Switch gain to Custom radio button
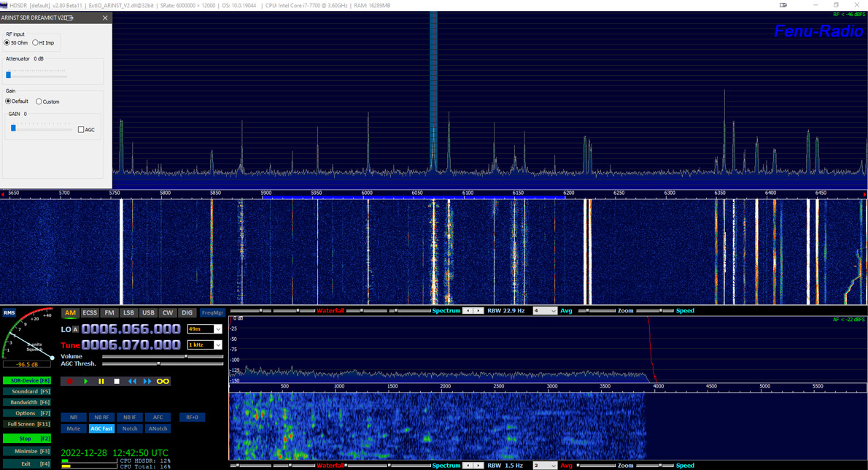 (x=39, y=101)
